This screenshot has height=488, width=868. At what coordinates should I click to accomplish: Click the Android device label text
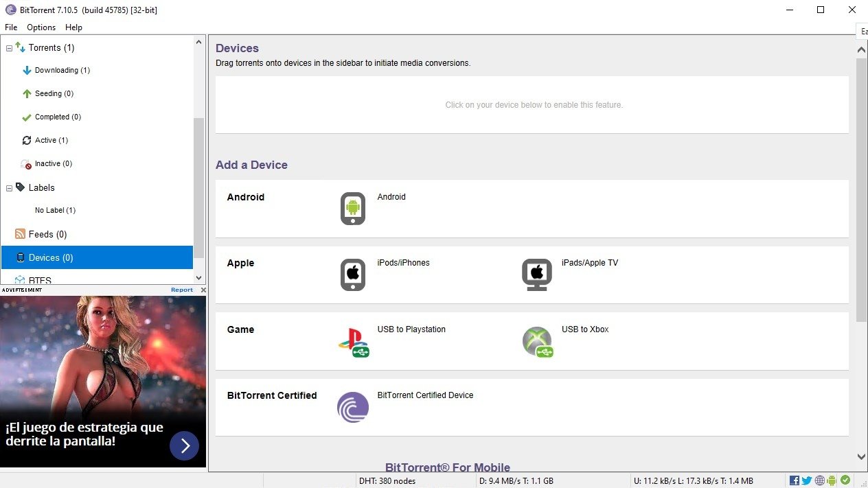[x=391, y=197]
